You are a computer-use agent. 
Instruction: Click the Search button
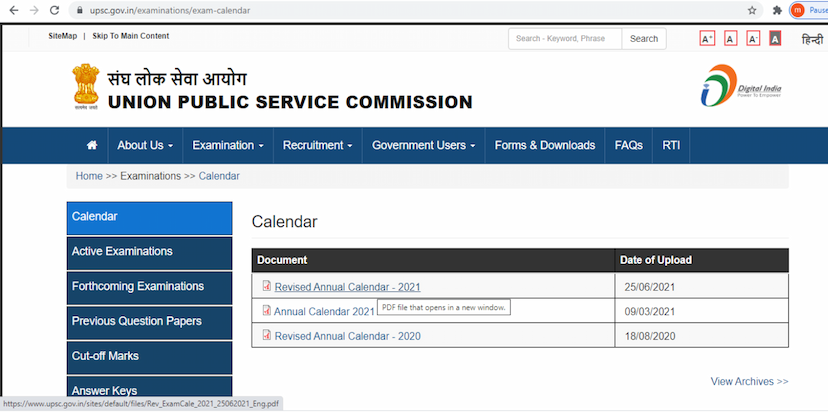coord(644,39)
